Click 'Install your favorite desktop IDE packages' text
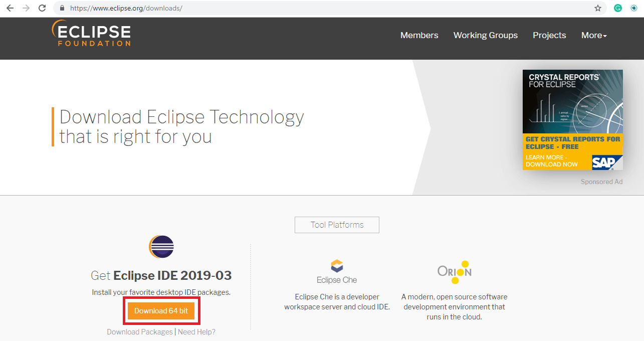This screenshot has width=644, height=341. click(x=161, y=292)
